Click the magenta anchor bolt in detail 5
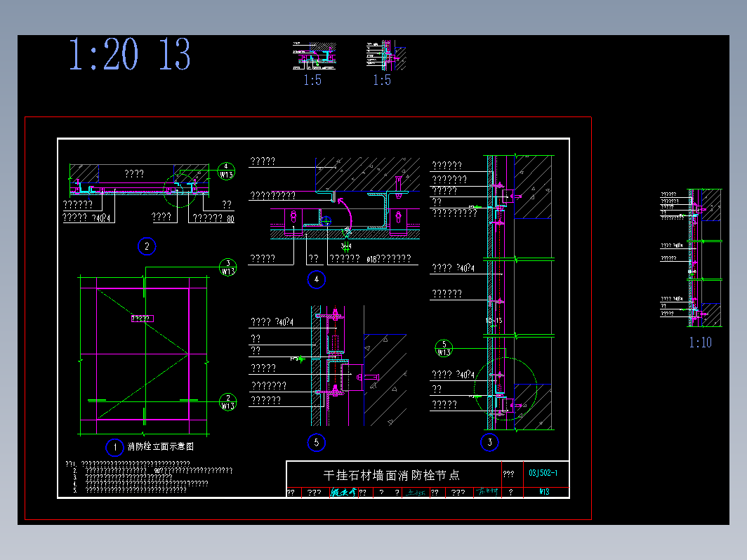Viewport: 747px width, 560px height. pyautogui.click(x=368, y=377)
